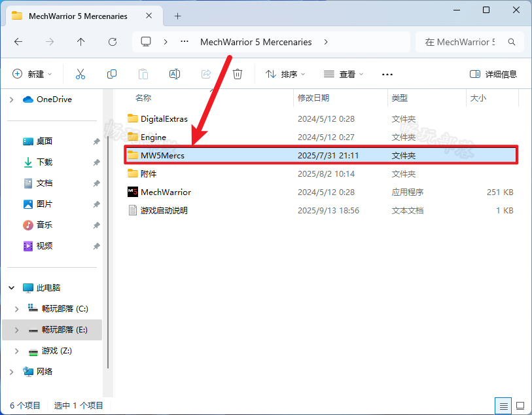This screenshot has width=532, height=415.
Task: Open the 查看 view dropdown
Action: coord(344,74)
